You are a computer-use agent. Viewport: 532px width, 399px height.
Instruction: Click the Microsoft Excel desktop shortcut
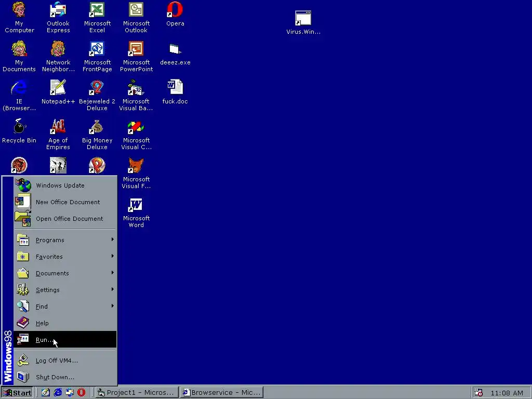point(97,17)
